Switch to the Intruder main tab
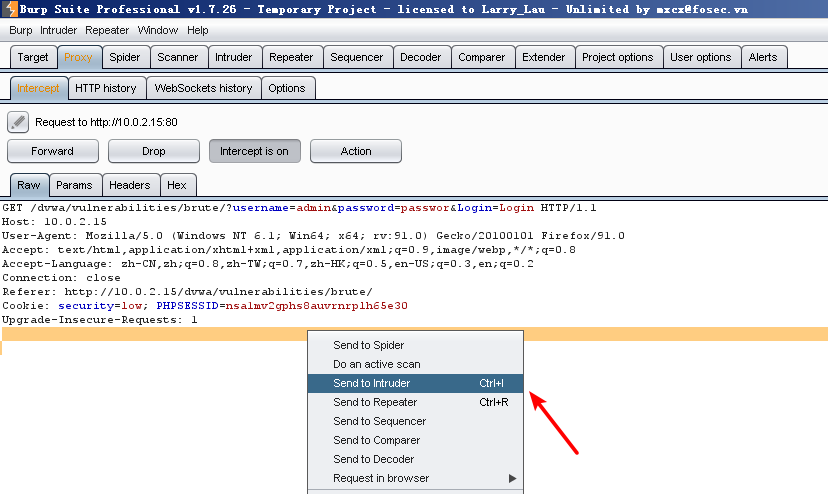This screenshot has width=828, height=494. coord(233,57)
